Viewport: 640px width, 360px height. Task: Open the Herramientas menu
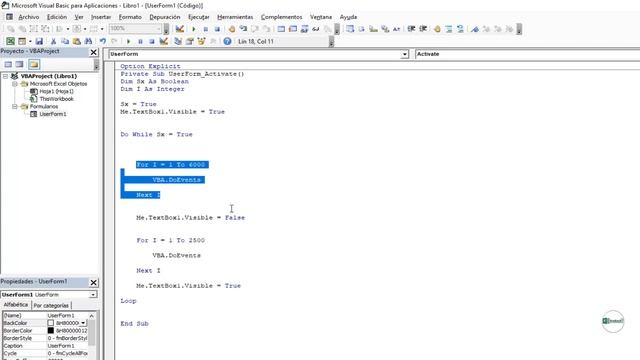tap(235, 17)
